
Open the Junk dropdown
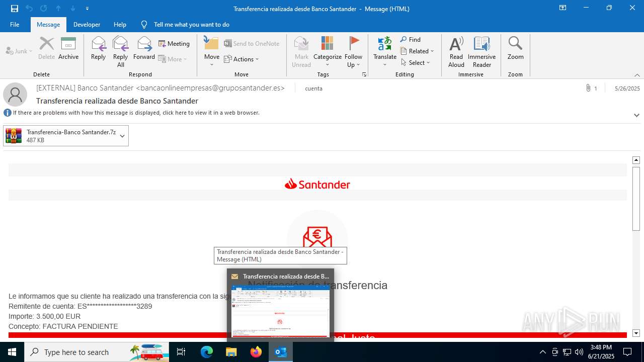click(x=19, y=51)
